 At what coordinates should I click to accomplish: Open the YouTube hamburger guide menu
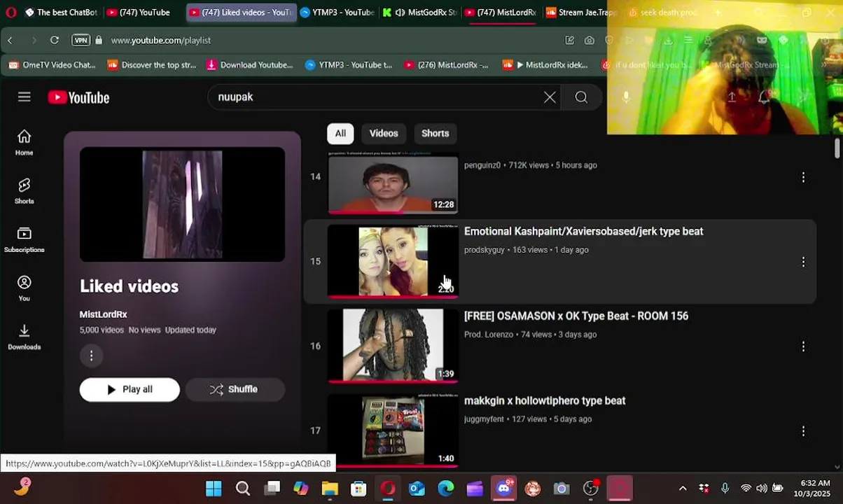pos(25,97)
